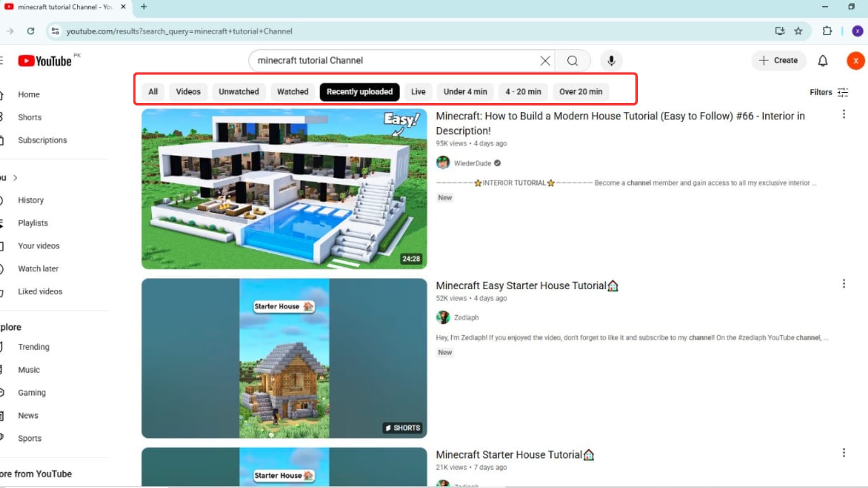Click the New badge under the WiederDude description

(445, 198)
